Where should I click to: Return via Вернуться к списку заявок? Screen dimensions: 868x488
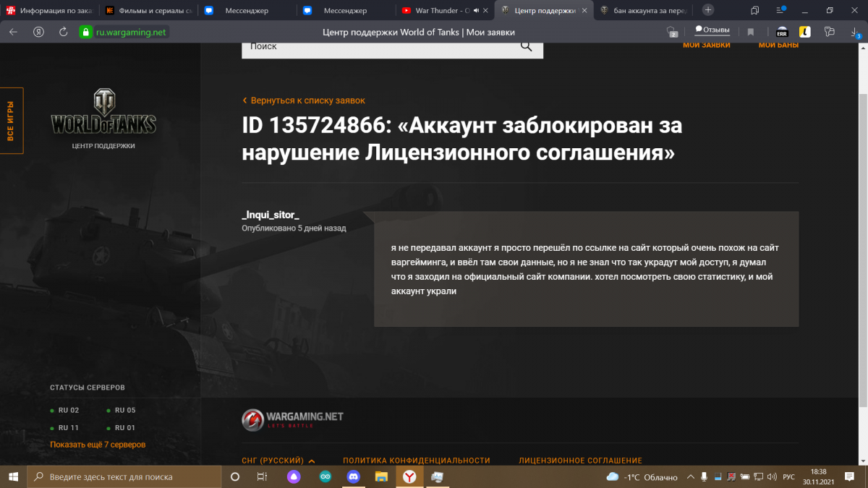point(304,100)
